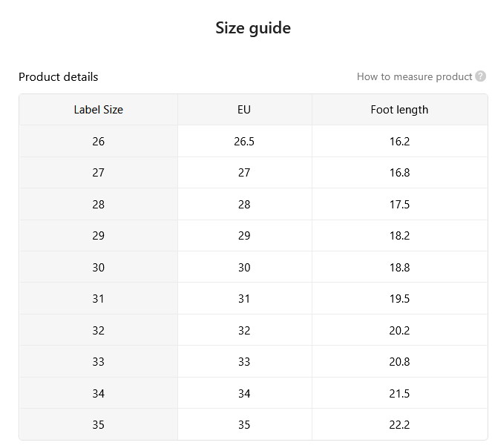The height and width of the screenshot is (448, 492).
Task: Click the Product details heading
Action: click(59, 77)
